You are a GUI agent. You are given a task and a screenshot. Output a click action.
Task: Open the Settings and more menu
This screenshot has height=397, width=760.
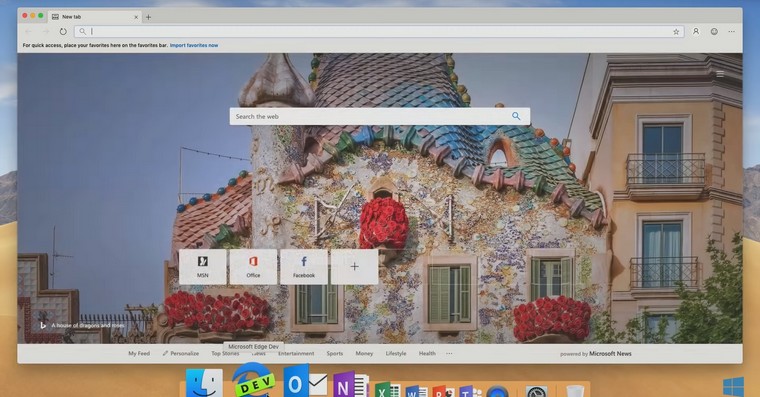[731, 32]
